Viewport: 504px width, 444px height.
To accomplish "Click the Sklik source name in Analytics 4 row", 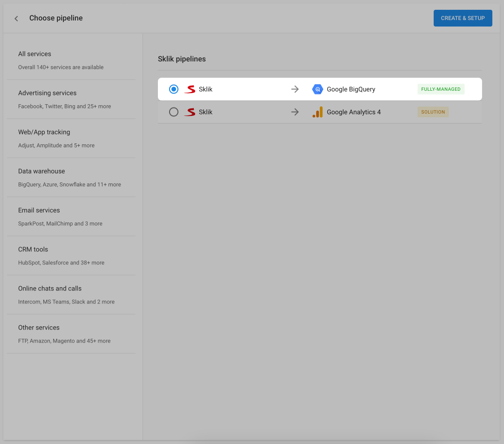I will point(205,112).
